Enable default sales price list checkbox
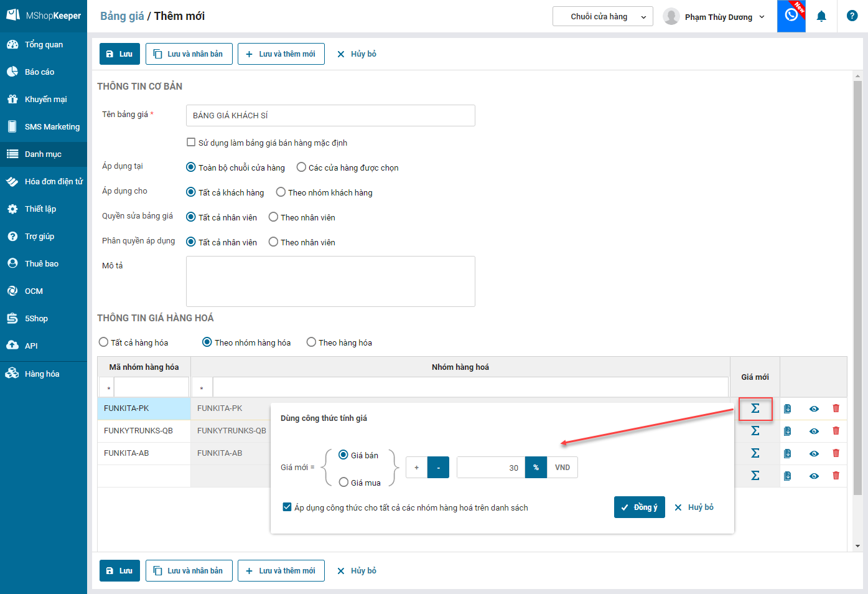Viewport: 868px width, 594px height. (x=191, y=143)
